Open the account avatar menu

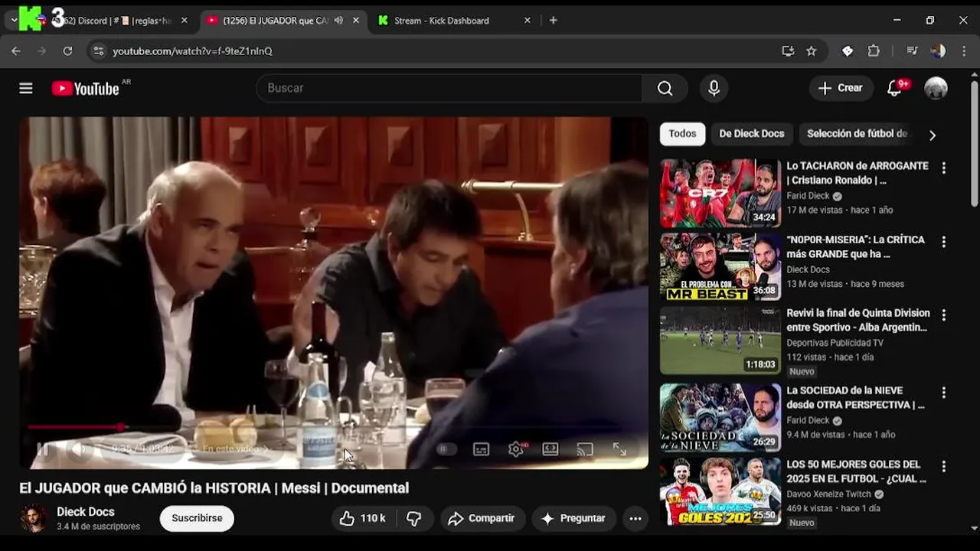(936, 88)
